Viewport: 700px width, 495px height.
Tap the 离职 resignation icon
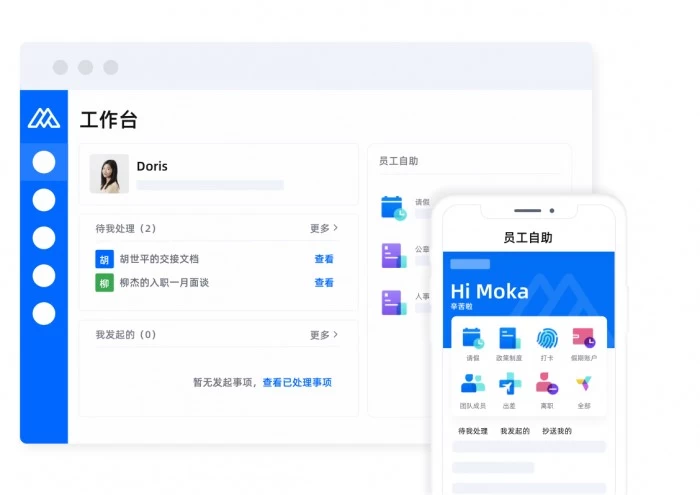(x=547, y=385)
